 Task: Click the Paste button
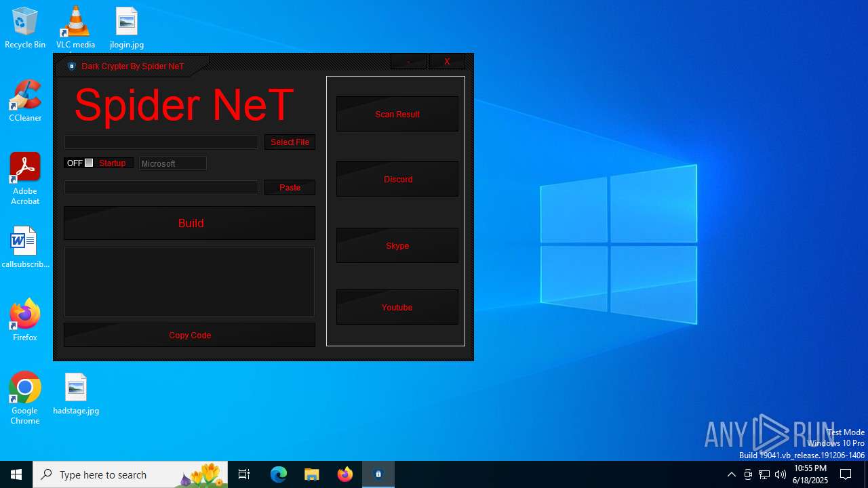click(290, 187)
